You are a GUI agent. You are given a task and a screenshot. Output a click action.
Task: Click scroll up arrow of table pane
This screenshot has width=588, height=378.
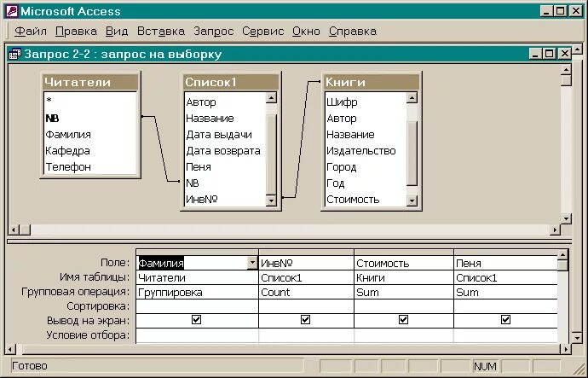pyautogui.click(x=566, y=69)
